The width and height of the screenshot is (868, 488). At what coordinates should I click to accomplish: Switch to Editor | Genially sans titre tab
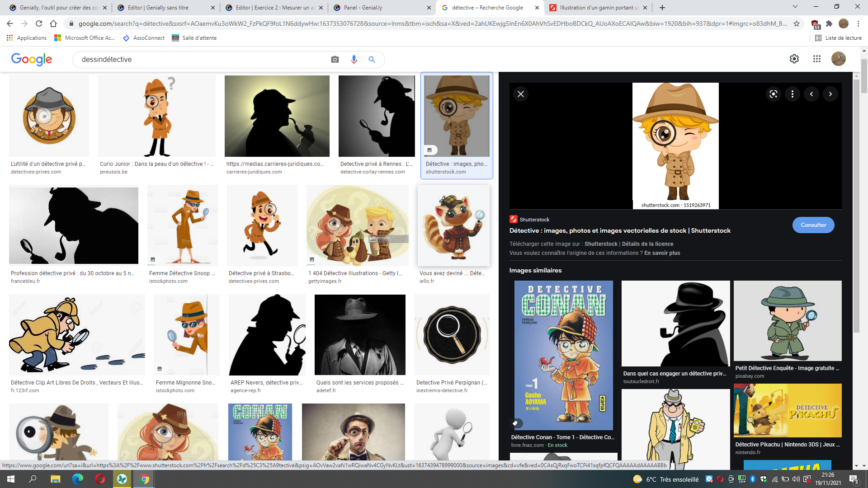click(x=166, y=8)
